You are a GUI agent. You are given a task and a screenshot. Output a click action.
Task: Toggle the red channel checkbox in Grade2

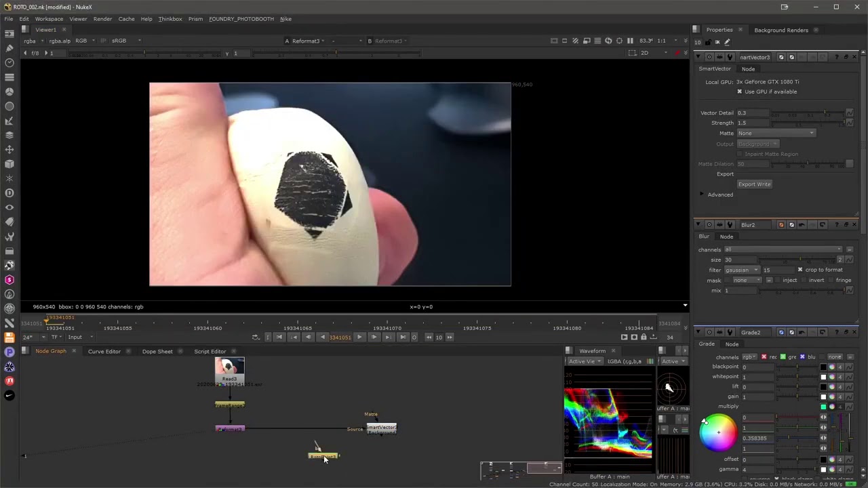pos(764,357)
